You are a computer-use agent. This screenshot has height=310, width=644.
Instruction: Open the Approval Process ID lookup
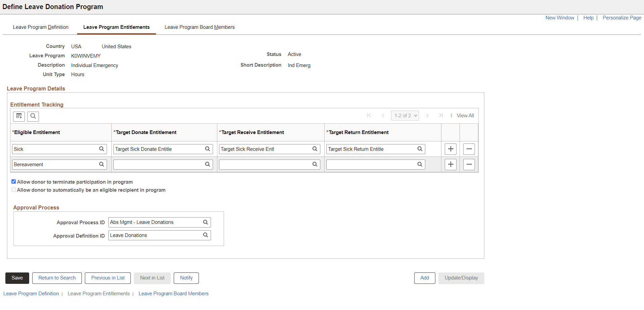tap(206, 222)
